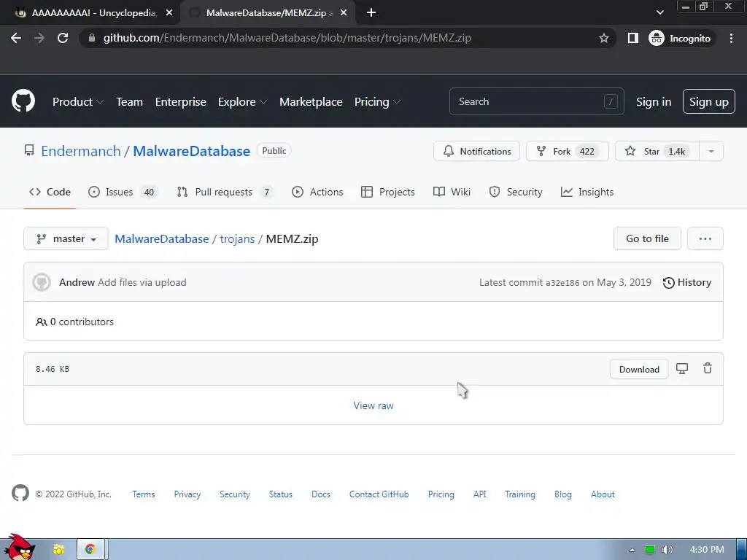Image resolution: width=747 pixels, height=560 pixels.
Task: Click the Sign up button
Action: pyautogui.click(x=708, y=101)
